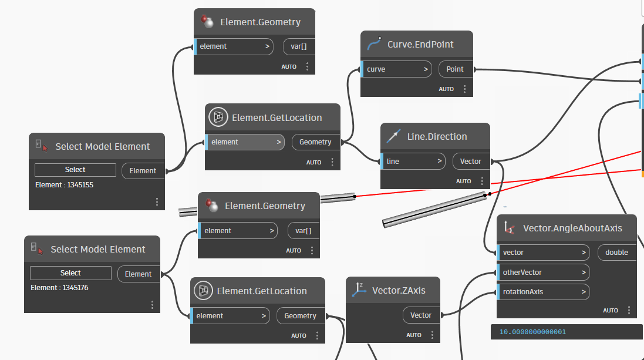Click the Curve.EndPoint node icon
The height and width of the screenshot is (360, 644).
[x=373, y=45]
